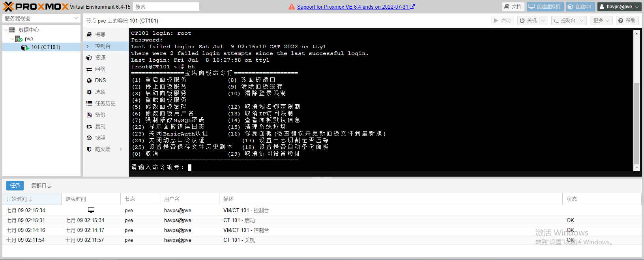The image size is (644, 260).
Task: Switch to the 集群日志 cluster log tab
Action: [x=41, y=186]
